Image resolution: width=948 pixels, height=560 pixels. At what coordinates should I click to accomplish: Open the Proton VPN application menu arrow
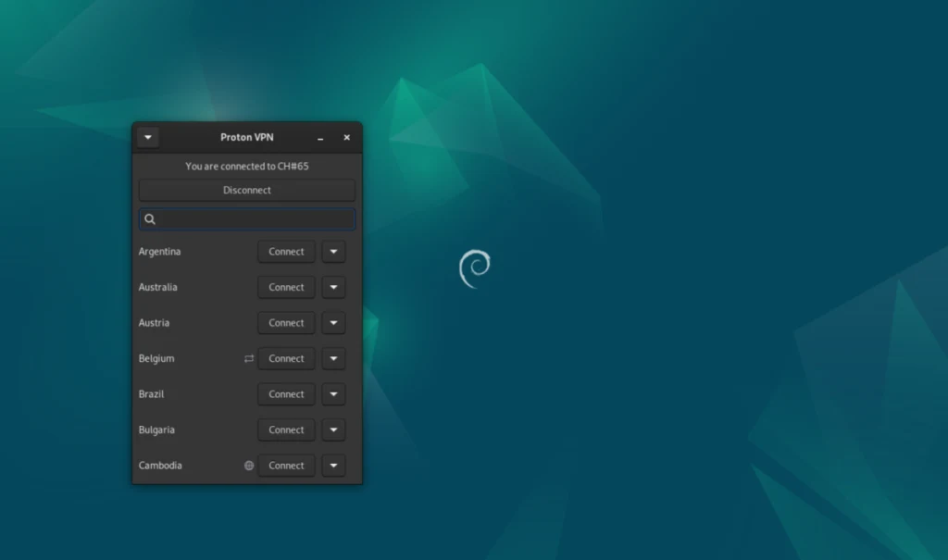click(x=147, y=137)
